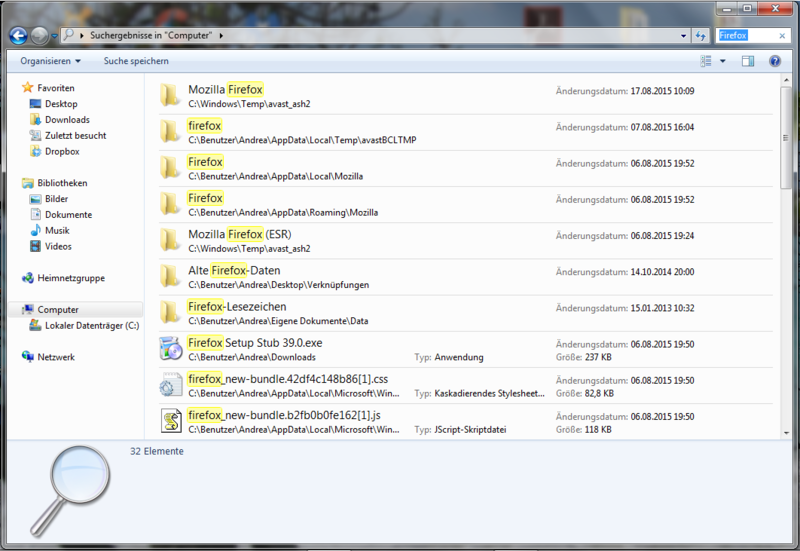Click the results list scrollbar thumb
Screen dimensions: 800x551
click(786, 138)
